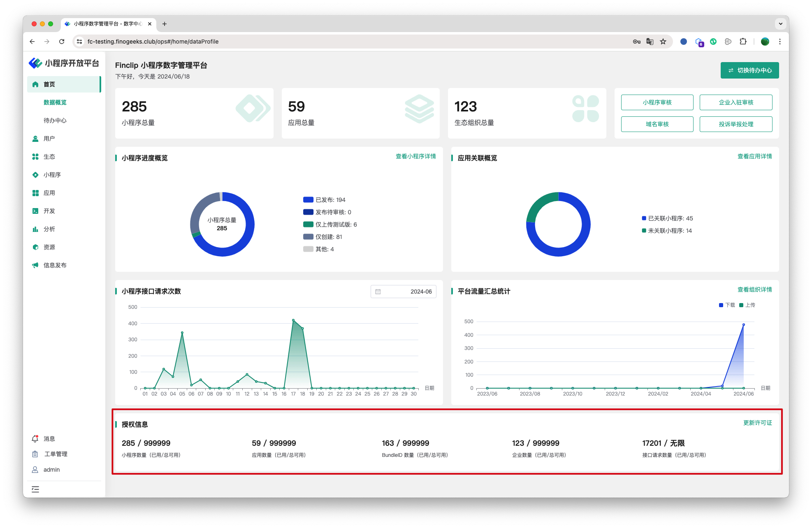The width and height of the screenshot is (812, 528).
Task: Click the 仅创建 gray-blue legend swatch
Action: 308,237
